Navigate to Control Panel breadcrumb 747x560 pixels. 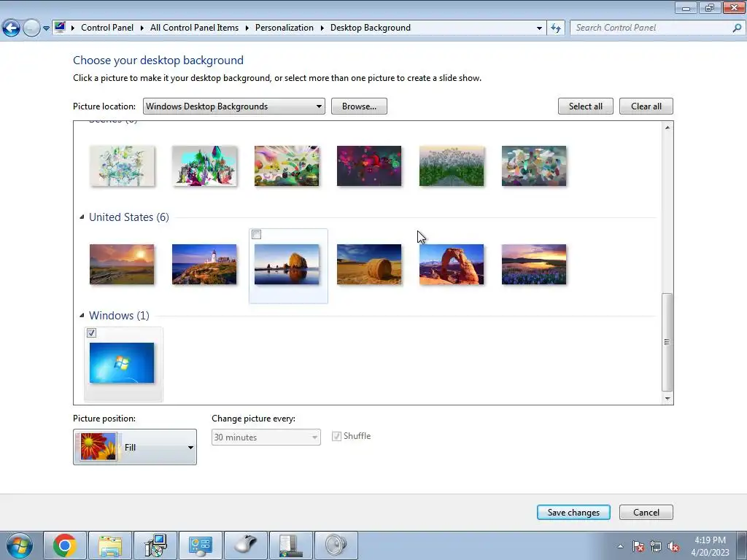pos(107,28)
